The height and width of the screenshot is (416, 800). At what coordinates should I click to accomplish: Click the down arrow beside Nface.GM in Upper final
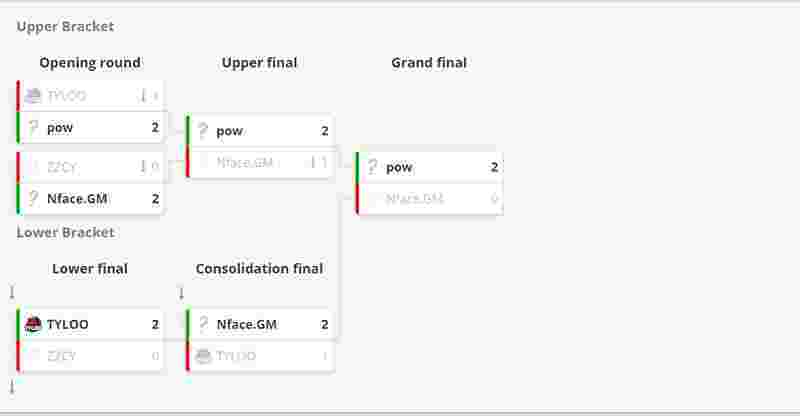[x=312, y=162]
